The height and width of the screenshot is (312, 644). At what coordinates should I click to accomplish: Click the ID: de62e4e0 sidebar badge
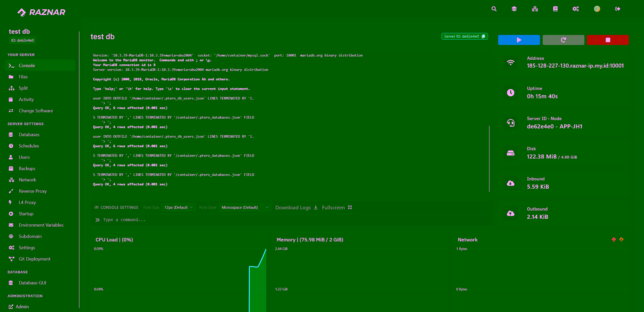coord(23,40)
